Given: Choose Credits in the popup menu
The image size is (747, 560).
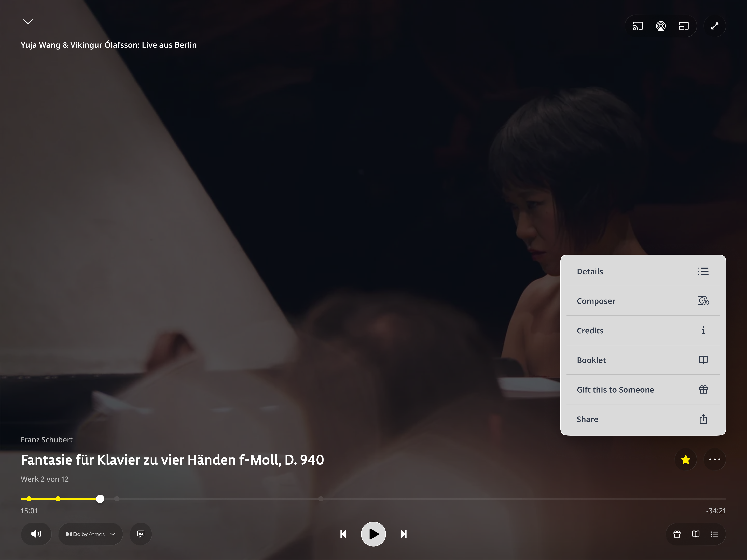Looking at the screenshot, I should (642, 330).
